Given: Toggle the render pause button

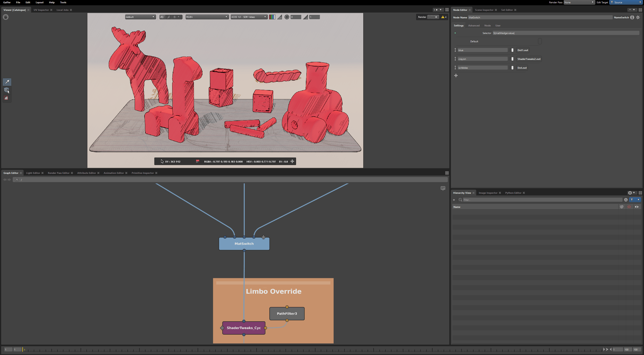Looking at the screenshot, I should (x=430, y=17).
